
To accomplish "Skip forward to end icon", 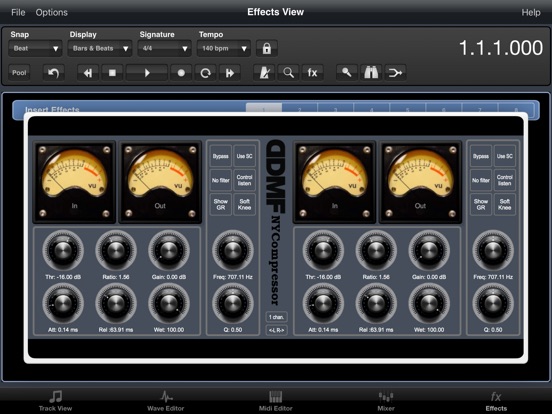I will (x=230, y=73).
